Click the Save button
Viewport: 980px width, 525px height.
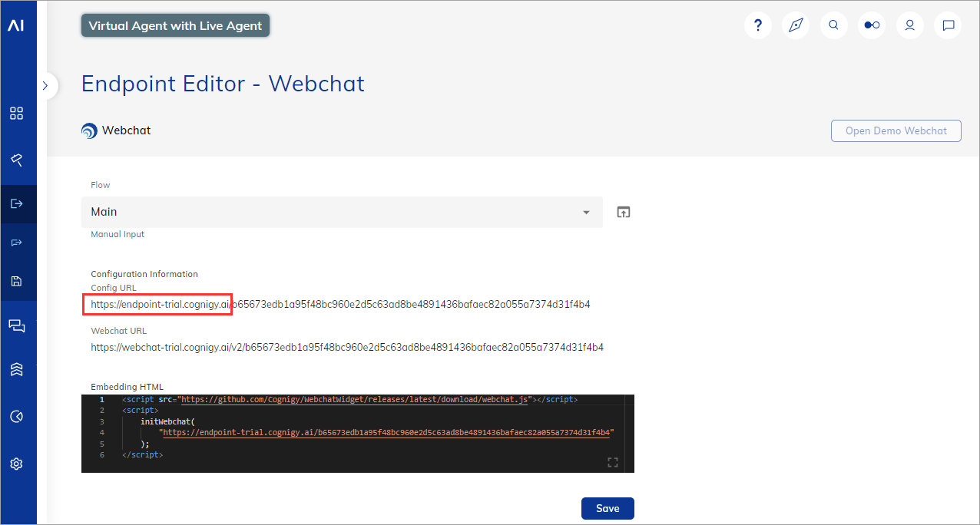608,508
